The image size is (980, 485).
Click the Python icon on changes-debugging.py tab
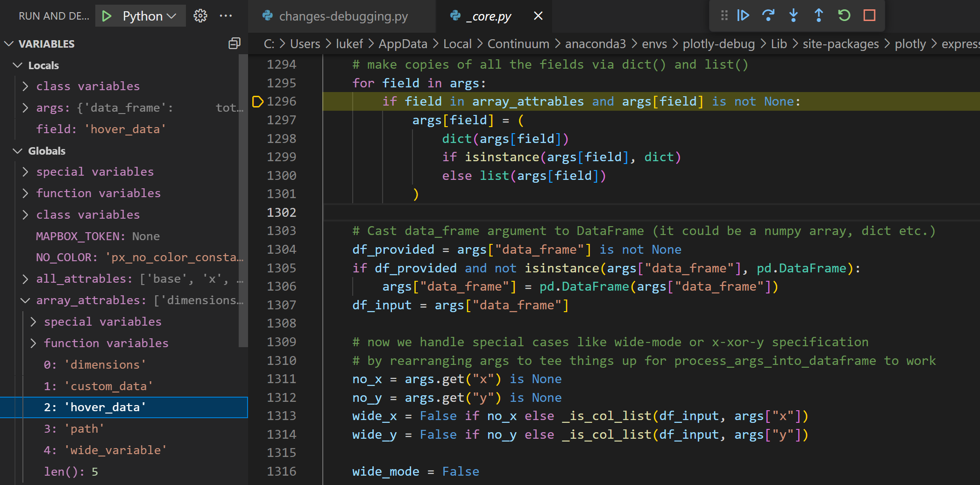(x=268, y=16)
